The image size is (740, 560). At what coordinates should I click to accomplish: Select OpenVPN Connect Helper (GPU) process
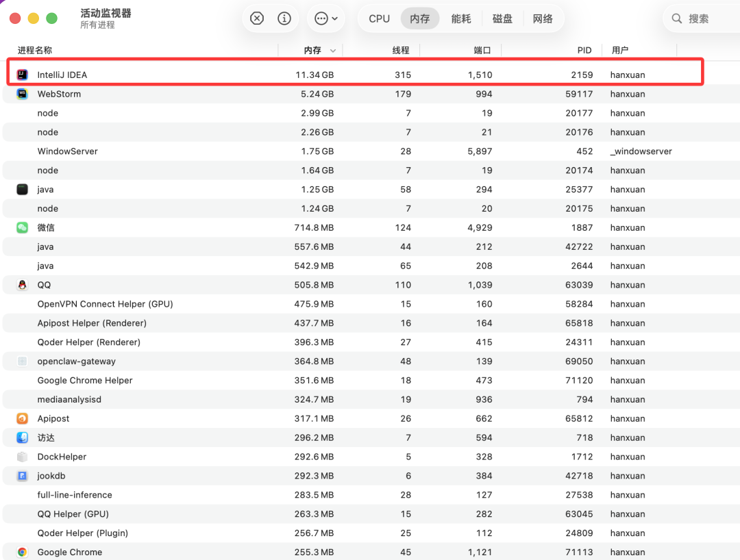point(370,304)
